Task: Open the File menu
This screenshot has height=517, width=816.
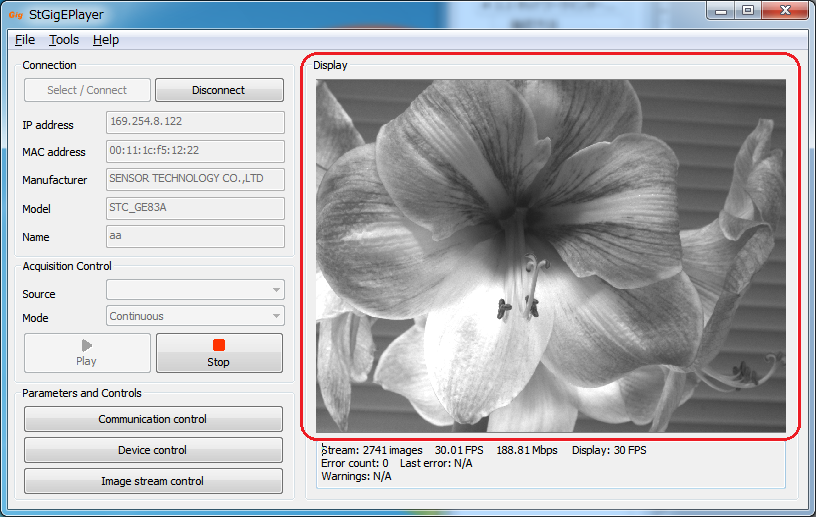Action: [x=25, y=40]
